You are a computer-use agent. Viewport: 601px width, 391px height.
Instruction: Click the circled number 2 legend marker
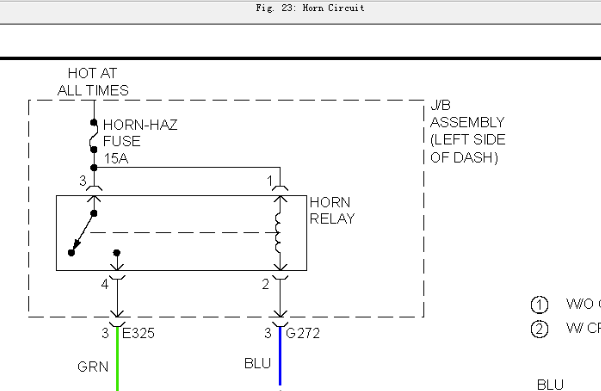click(x=539, y=329)
